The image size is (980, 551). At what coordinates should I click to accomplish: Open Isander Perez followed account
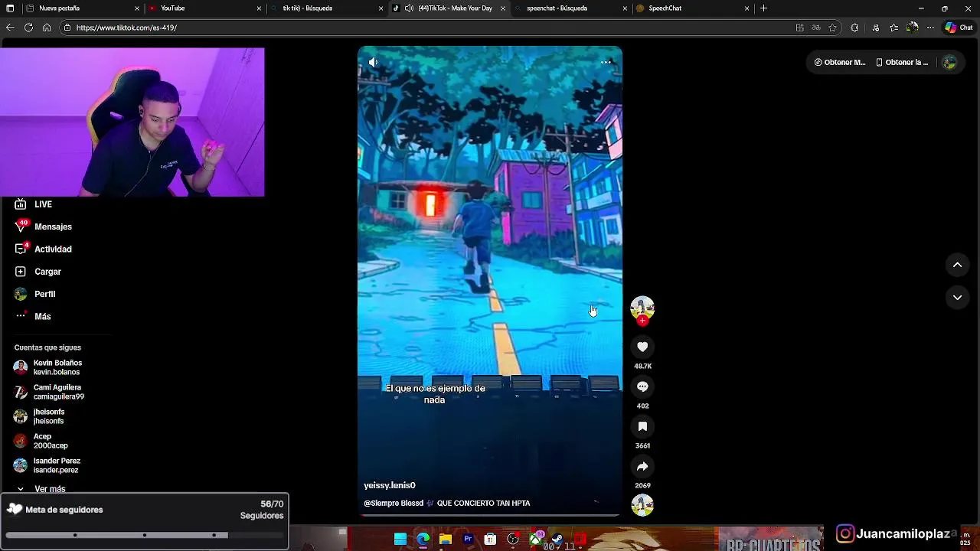pyautogui.click(x=47, y=465)
